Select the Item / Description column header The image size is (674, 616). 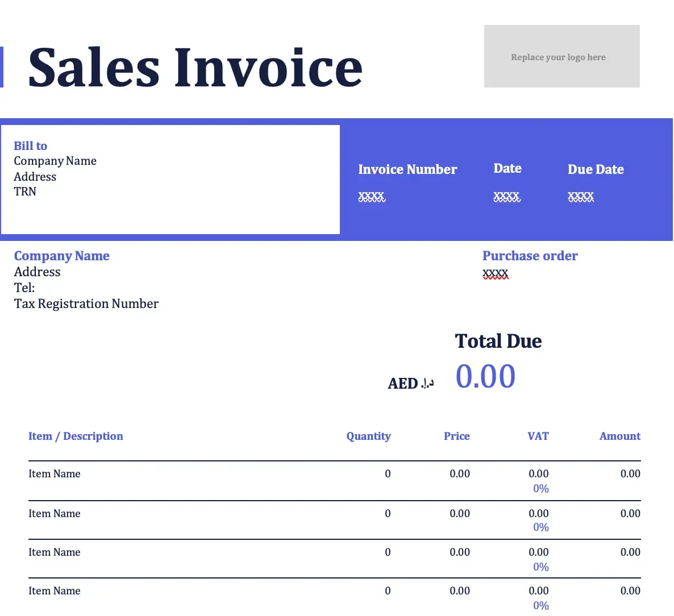coord(76,436)
